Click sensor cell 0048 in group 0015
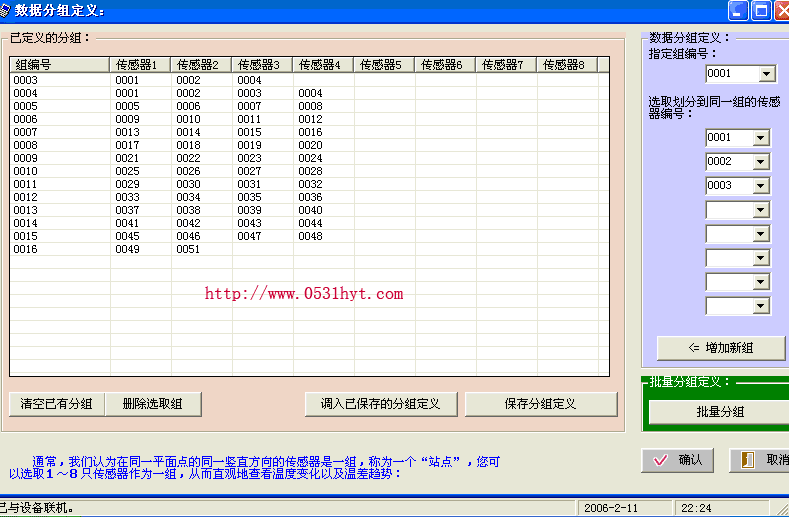The height and width of the screenshot is (517, 800). point(310,237)
